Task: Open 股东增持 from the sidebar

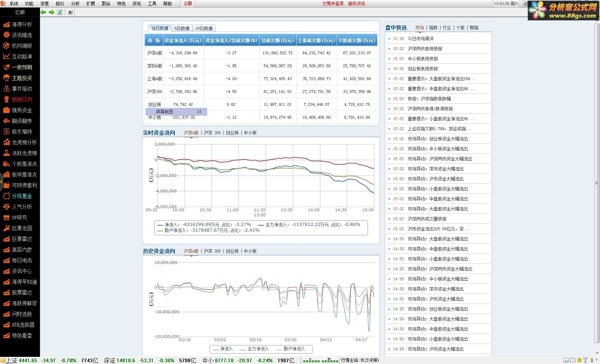Action: (x=18, y=132)
